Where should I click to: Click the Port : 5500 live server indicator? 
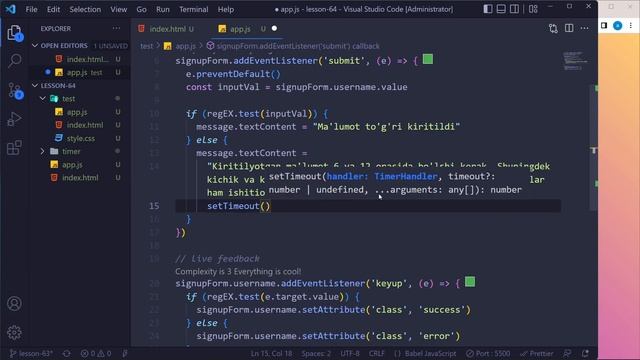488,353
